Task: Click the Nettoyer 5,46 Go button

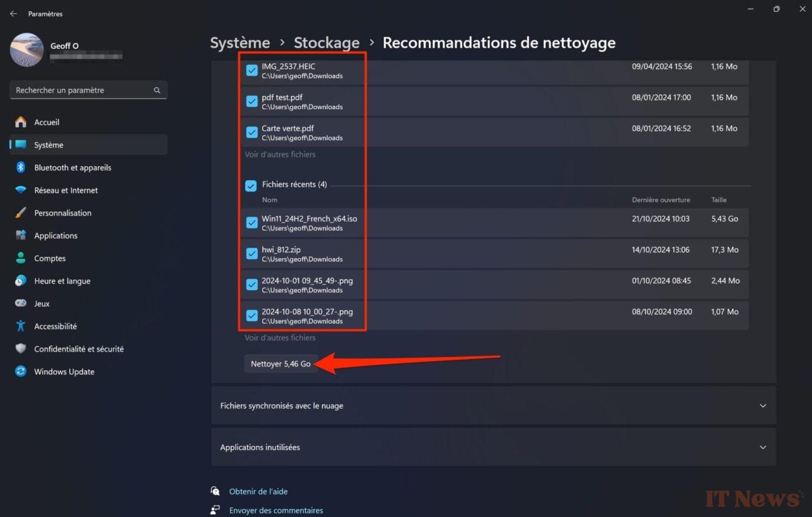Action: 281,363
